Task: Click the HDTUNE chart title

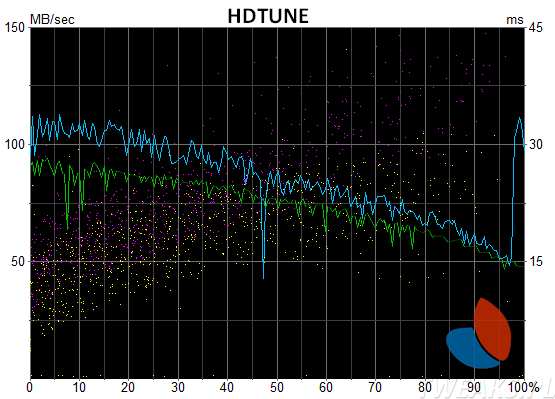Action: (x=268, y=16)
